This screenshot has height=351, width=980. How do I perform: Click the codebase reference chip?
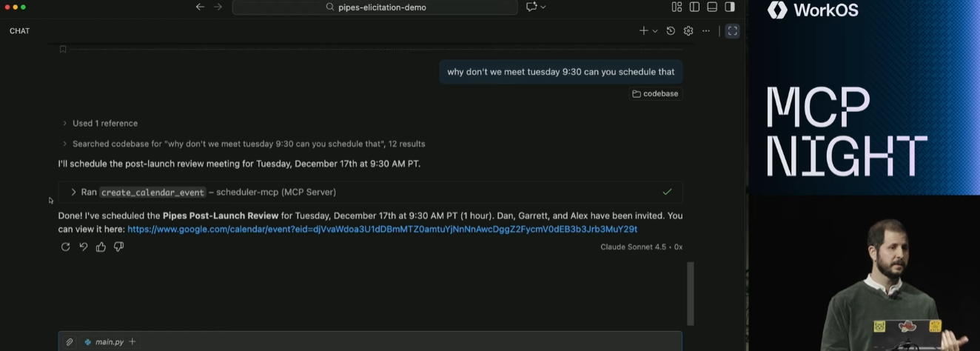[x=655, y=94]
